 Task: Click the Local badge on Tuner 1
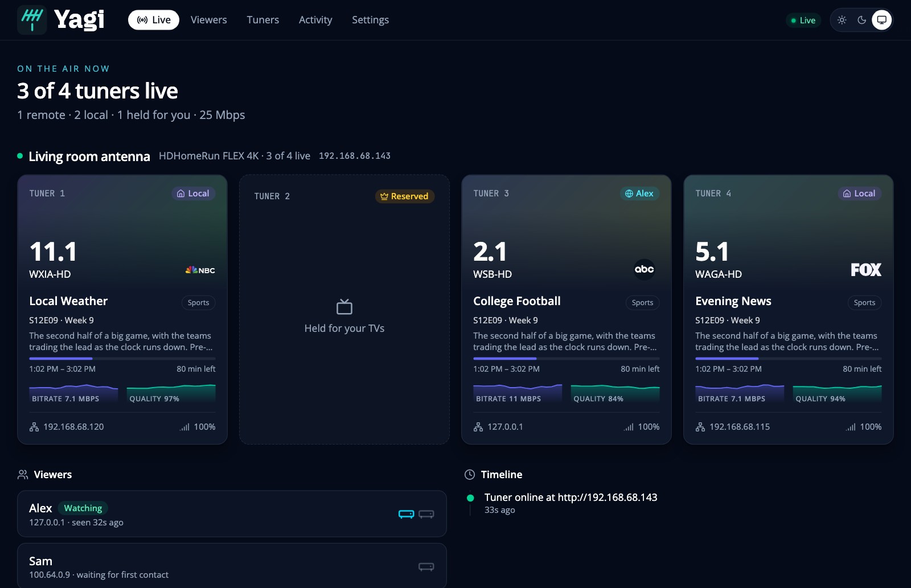(x=193, y=194)
